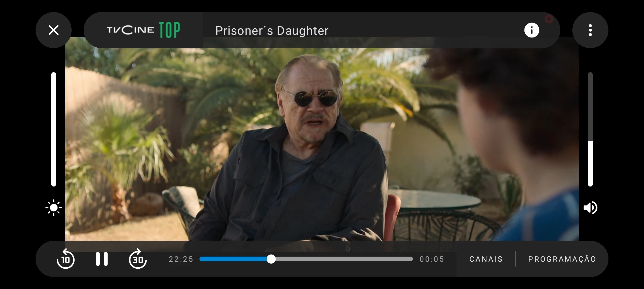This screenshot has width=644, height=289.
Task: Tap the center of the video frame
Action: tap(322, 144)
